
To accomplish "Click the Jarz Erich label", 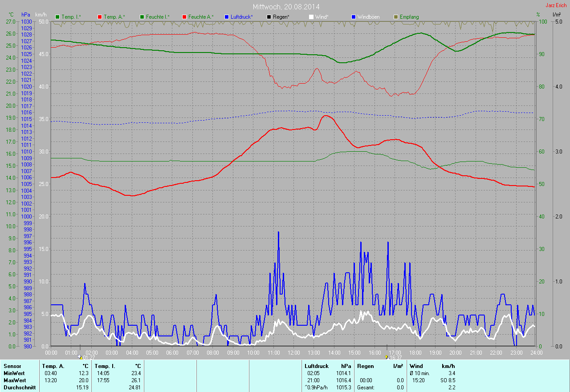I will [556, 5].
